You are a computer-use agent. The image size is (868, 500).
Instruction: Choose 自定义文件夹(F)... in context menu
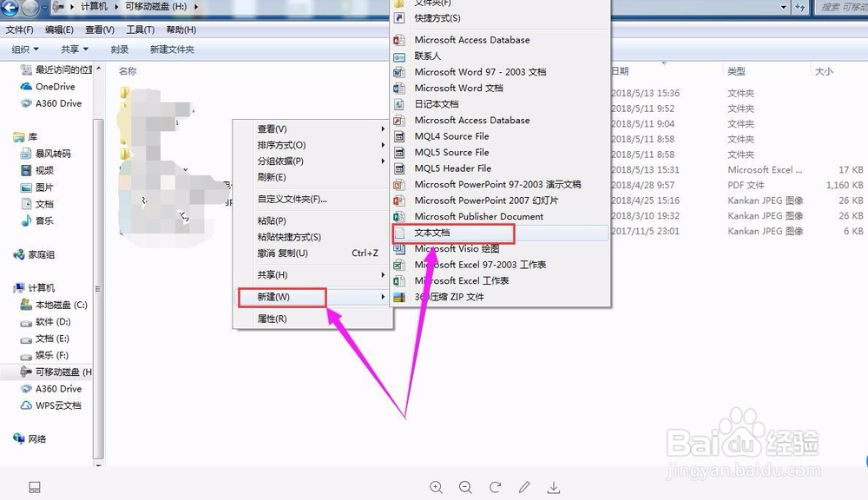click(312, 200)
